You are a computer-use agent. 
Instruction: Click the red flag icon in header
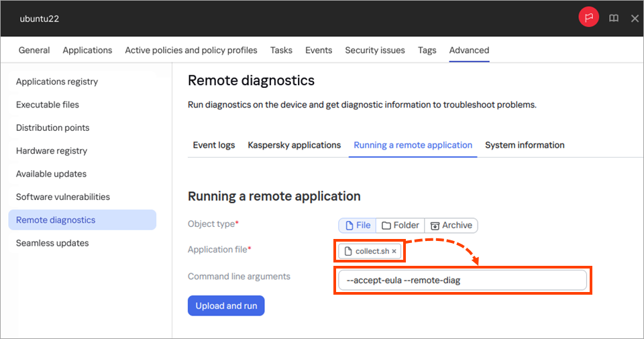click(x=588, y=18)
